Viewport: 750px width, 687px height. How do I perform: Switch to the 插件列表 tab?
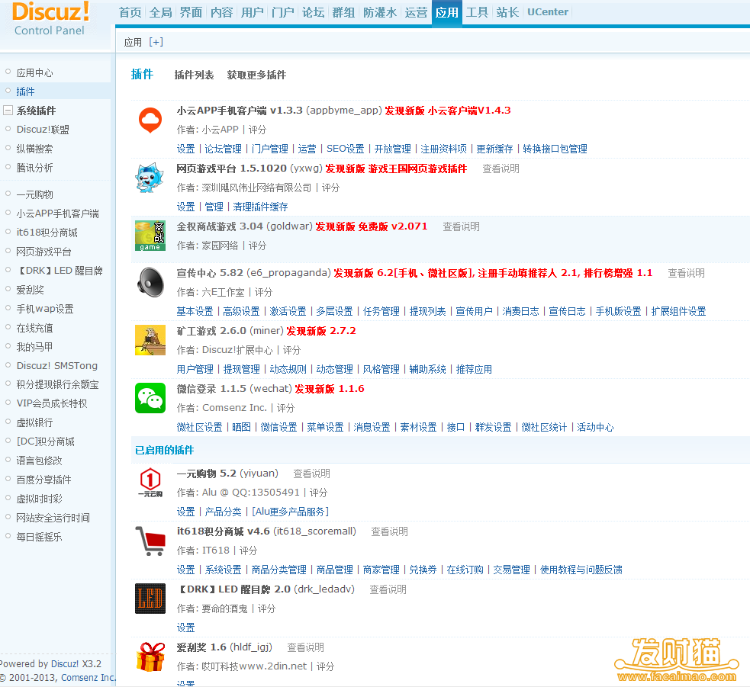pos(194,75)
